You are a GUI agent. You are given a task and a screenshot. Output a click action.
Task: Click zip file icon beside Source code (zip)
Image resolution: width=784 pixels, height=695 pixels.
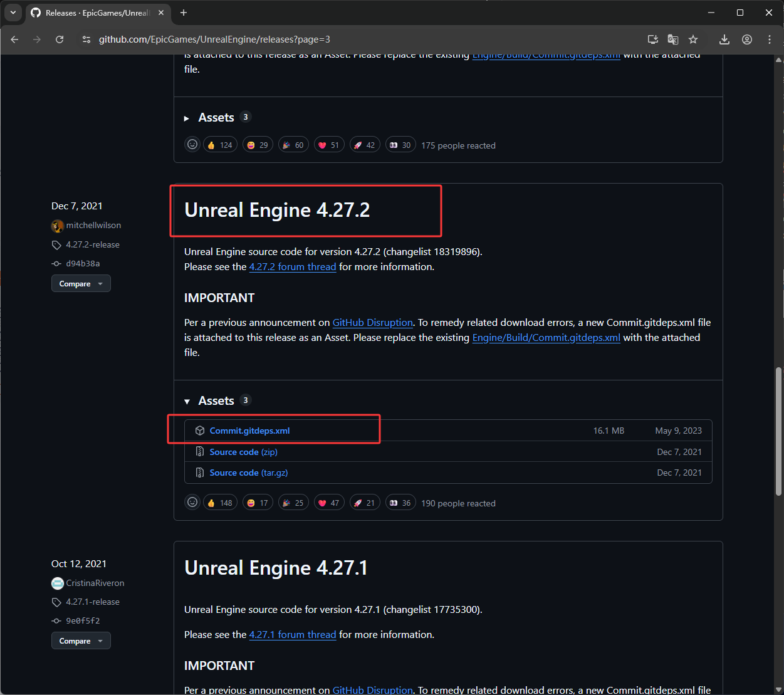click(x=200, y=451)
